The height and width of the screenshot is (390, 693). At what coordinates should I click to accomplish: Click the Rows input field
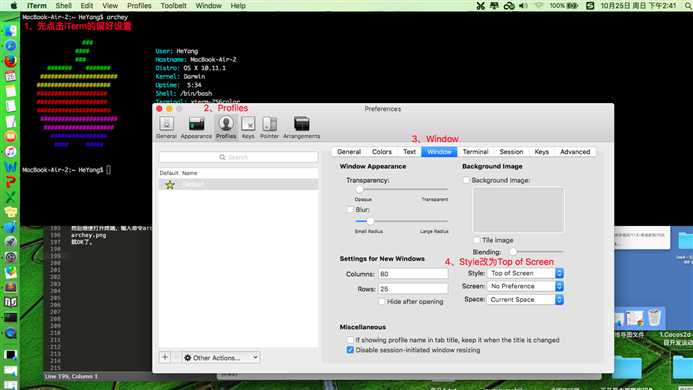(x=413, y=289)
